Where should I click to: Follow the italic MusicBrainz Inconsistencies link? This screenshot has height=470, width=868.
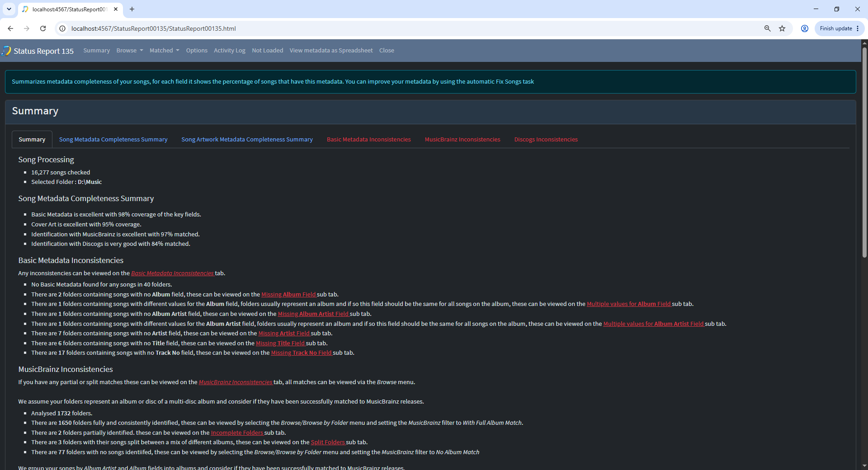236,382
